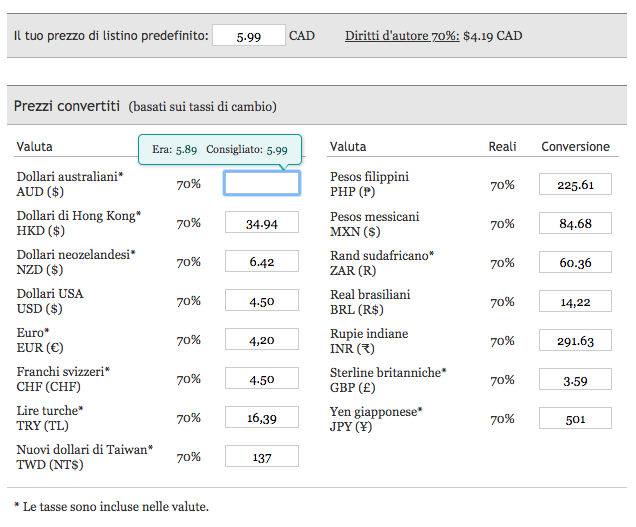Click the Taiwan dollar TWD price field
The width and height of the screenshot is (636, 527).
(x=261, y=457)
